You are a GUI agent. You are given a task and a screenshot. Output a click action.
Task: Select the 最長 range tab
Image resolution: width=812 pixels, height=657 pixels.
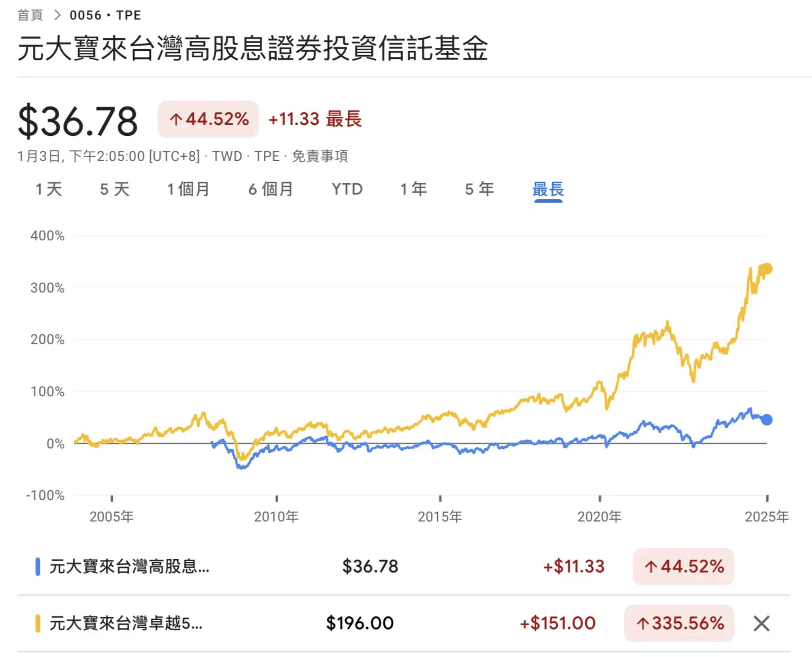point(548,189)
